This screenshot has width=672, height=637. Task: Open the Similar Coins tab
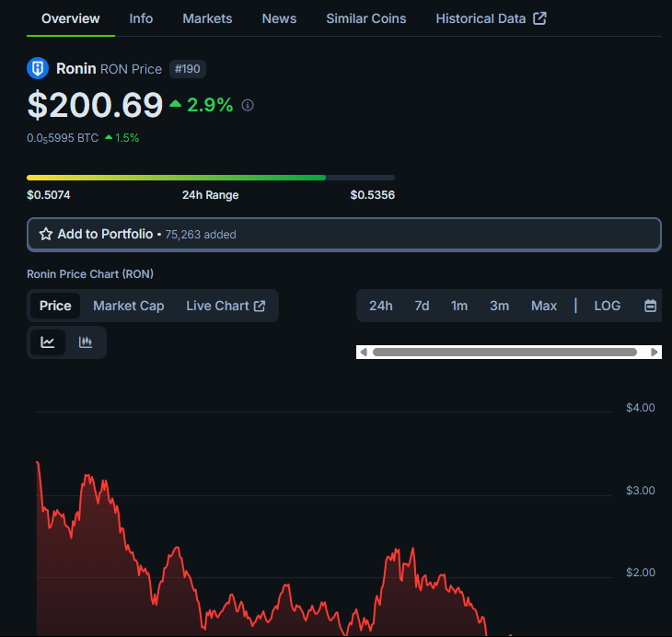tap(366, 18)
